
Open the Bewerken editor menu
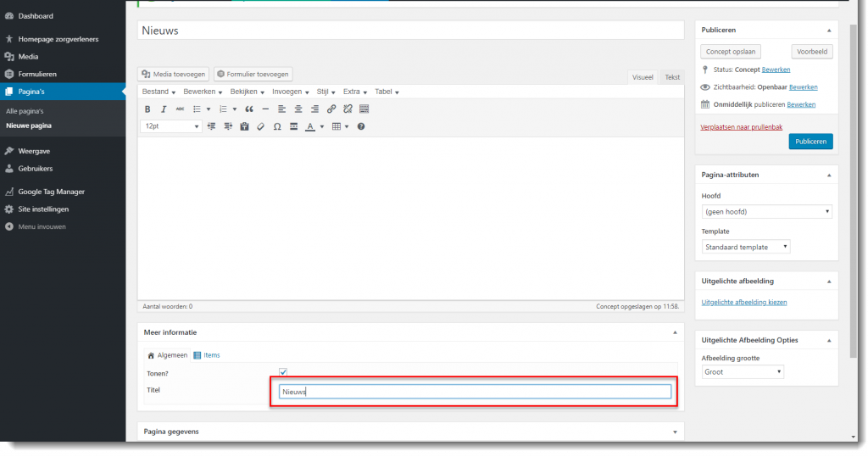click(x=203, y=92)
